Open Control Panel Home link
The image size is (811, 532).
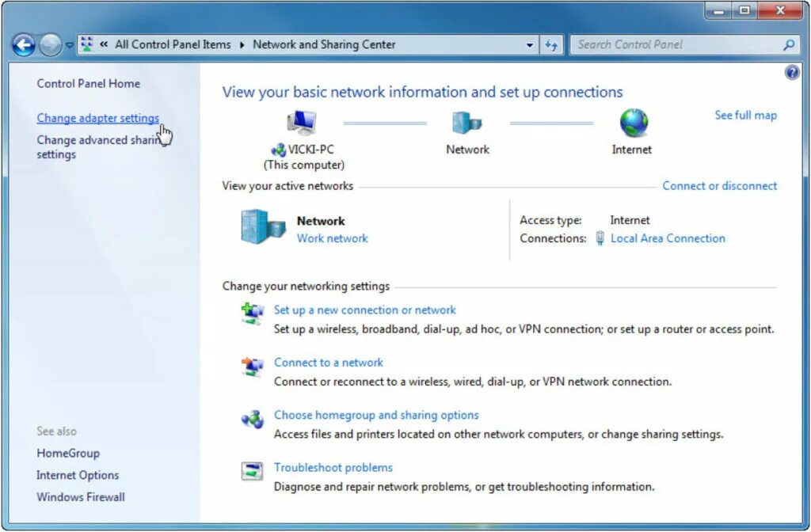89,84
